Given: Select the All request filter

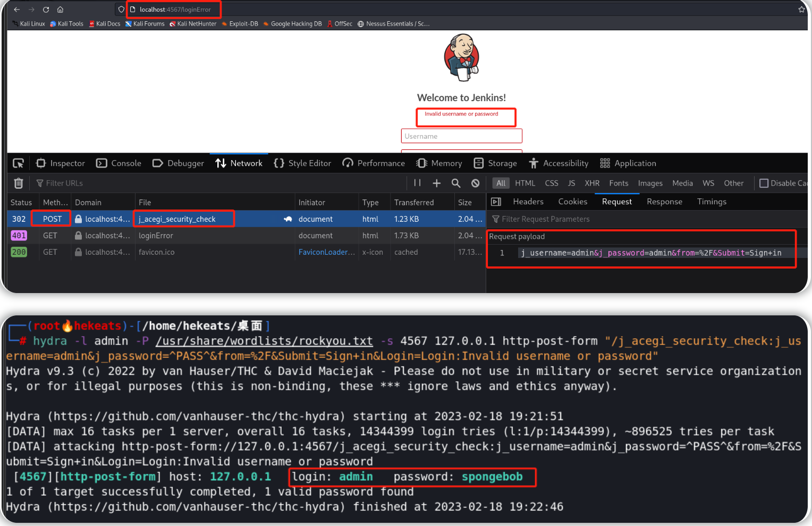Looking at the screenshot, I should pos(501,183).
